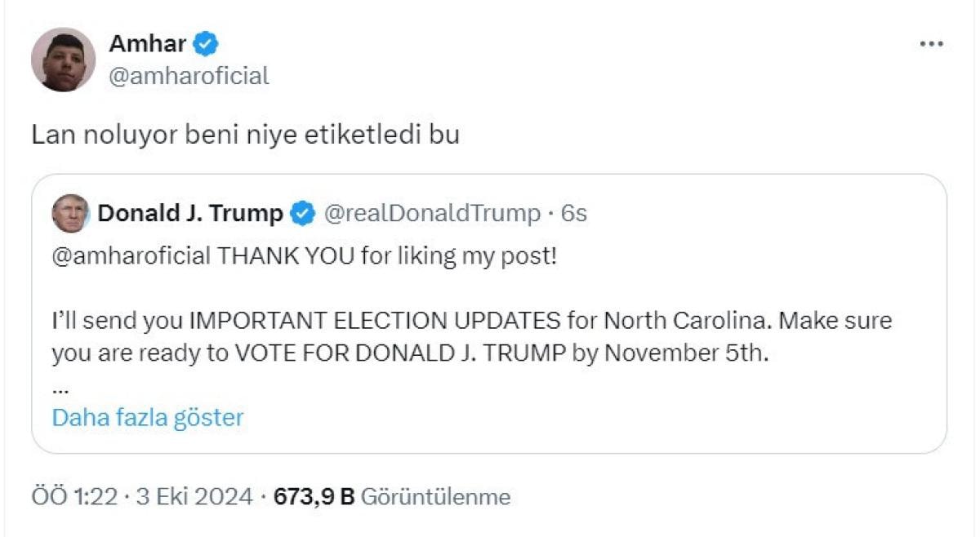This screenshot has height=537, width=980.
Task: Click the blue verified badge beside Amhar
Action: [x=206, y=43]
